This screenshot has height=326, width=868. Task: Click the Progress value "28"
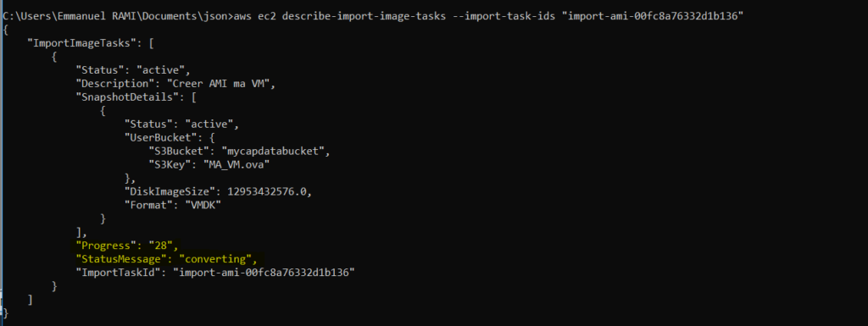pyautogui.click(x=158, y=246)
